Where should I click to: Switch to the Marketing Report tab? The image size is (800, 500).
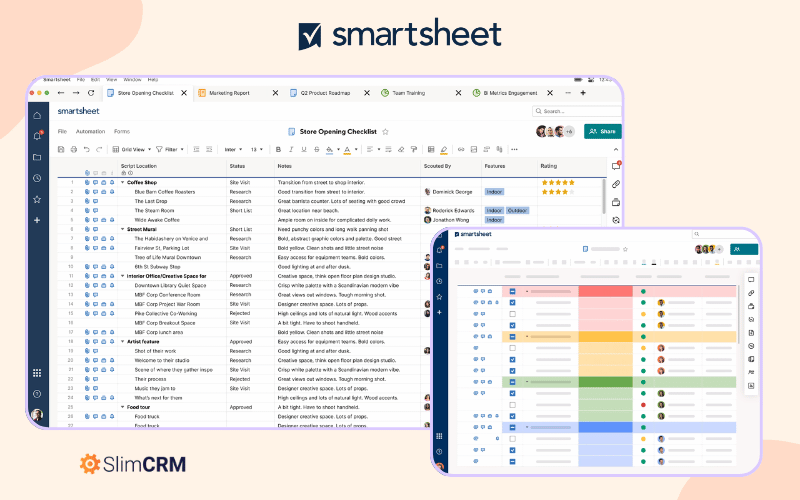point(229,93)
